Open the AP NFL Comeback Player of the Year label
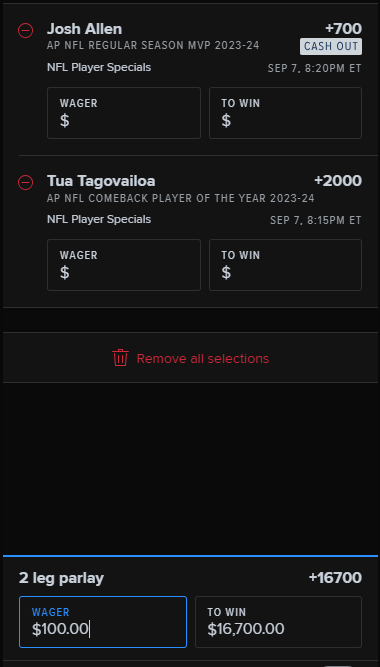The width and height of the screenshot is (380, 667). tap(181, 198)
